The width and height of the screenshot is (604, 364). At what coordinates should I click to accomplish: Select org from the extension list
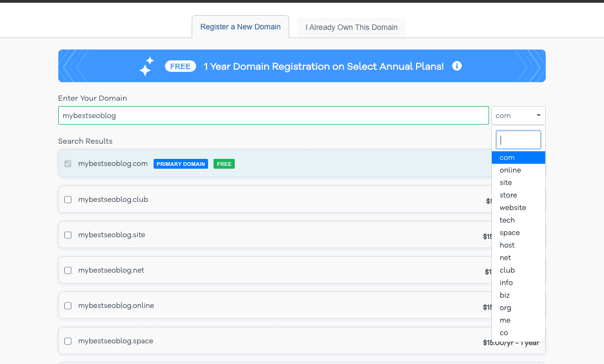click(x=518, y=307)
